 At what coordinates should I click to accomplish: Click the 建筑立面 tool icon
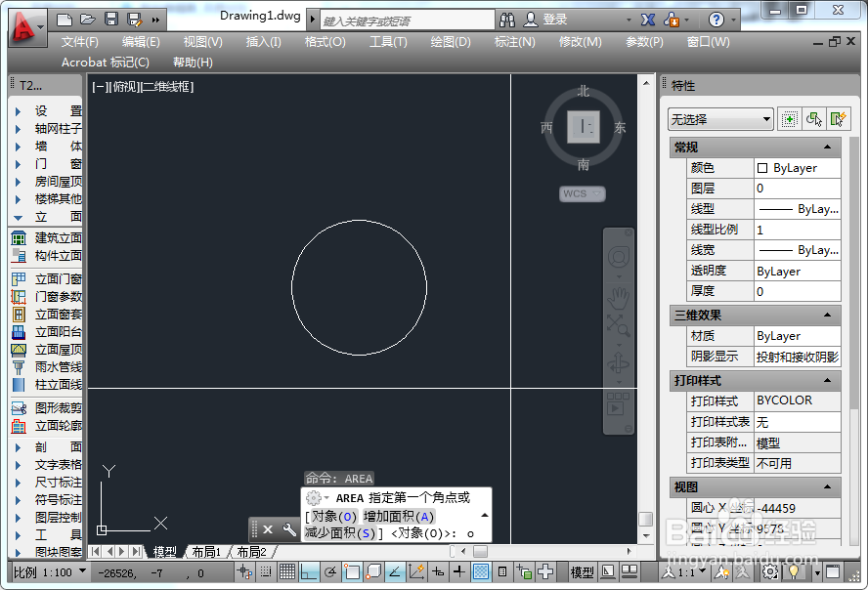(19, 238)
